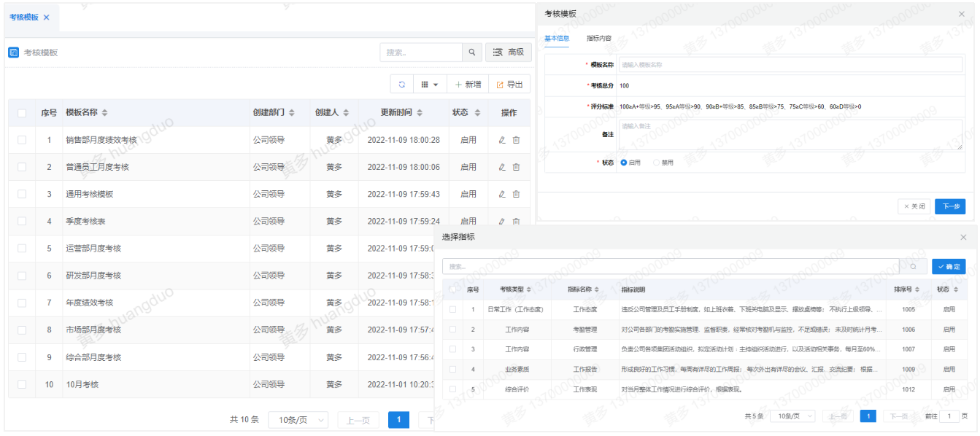Click 上一页 in the 选择指标 pager
Screen dimensions: 980x436
[838, 416]
